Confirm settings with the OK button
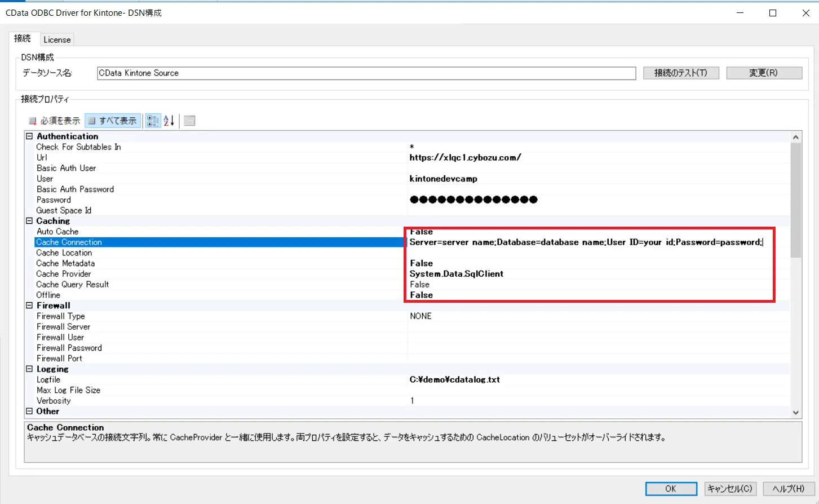819x504 pixels. click(670, 488)
